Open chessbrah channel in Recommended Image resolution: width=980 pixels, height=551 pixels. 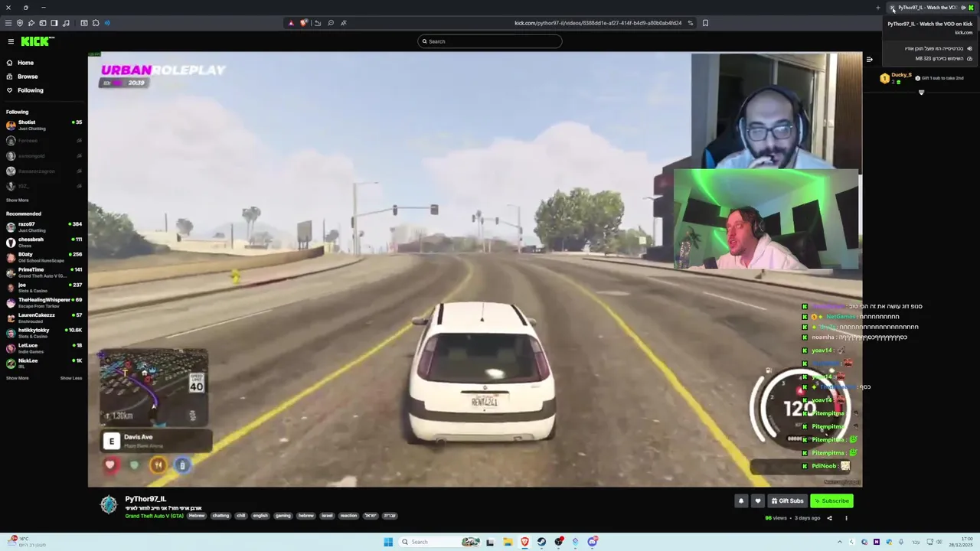click(x=44, y=242)
